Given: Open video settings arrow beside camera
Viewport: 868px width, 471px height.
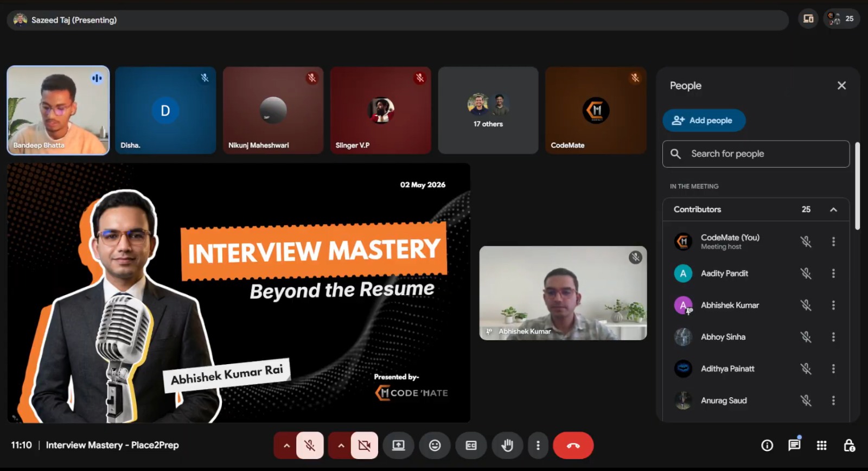Looking at the screenshot, I should [x=341, y=445].
